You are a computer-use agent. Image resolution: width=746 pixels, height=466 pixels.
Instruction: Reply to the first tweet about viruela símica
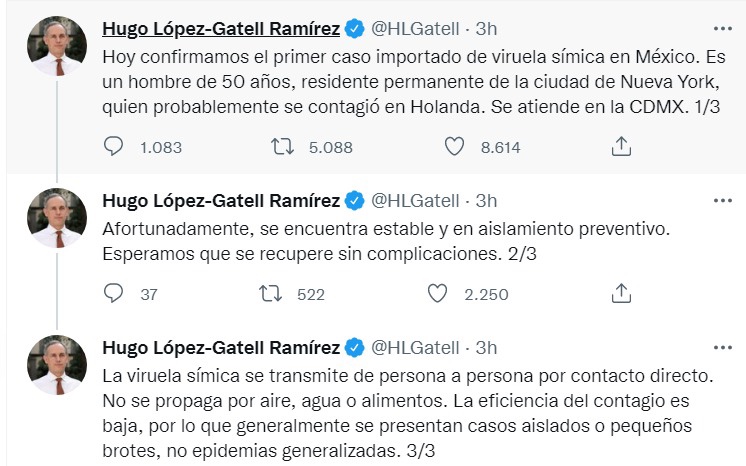click(114, 147)
